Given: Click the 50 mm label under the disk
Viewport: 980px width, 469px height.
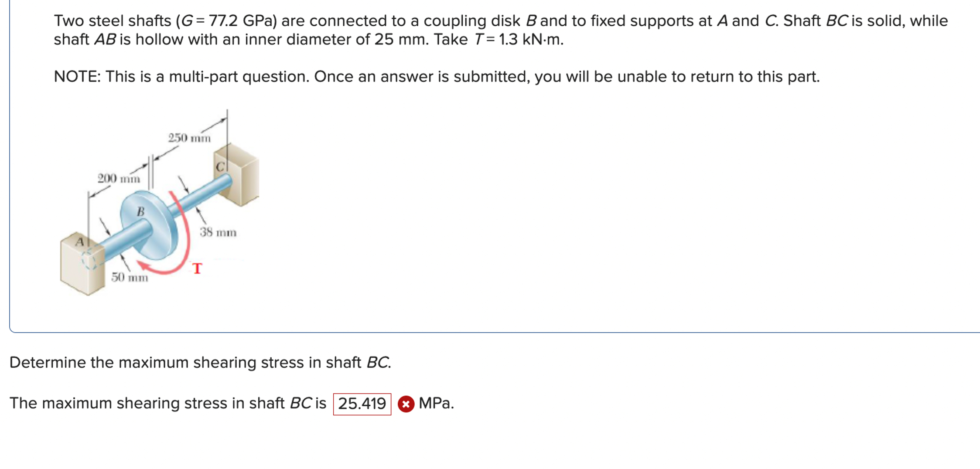Looking at the screenshot, I should pyautogui.click(x=129, y=278).
